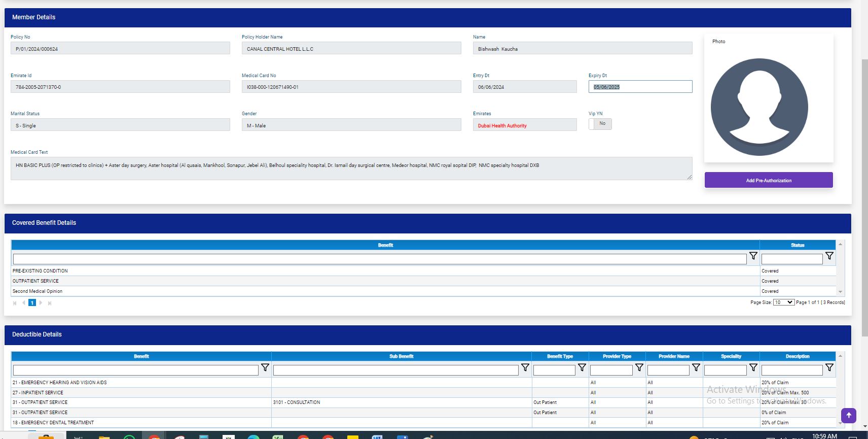Sort by the Benefit column header in Deductible Details
Screen dimensions: 868x439
[x=141, y=356]
